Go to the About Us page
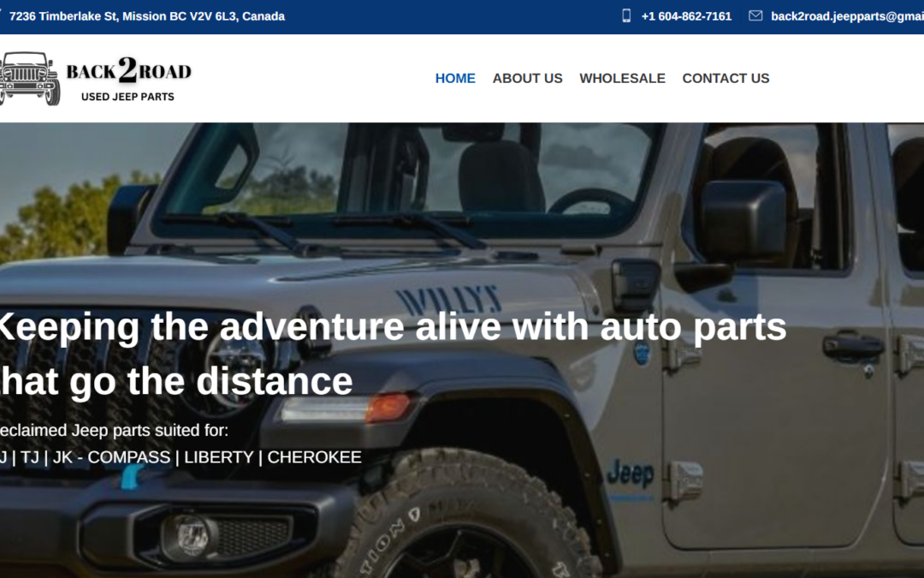This screenshot has width=924, height=578. click(x=527, y=79)
